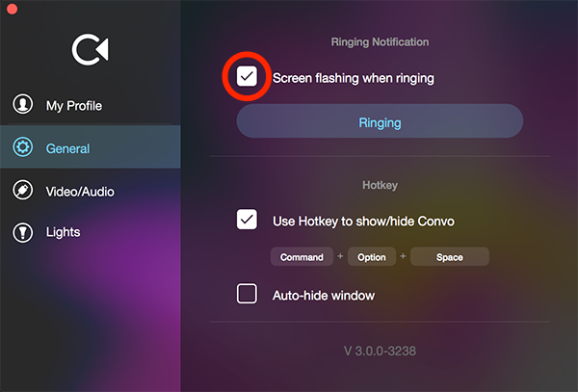Image resolution: width=578 pixels, height=392 pixels.
Task: Open the My Profile section
Action: click(x=73, y=105)
